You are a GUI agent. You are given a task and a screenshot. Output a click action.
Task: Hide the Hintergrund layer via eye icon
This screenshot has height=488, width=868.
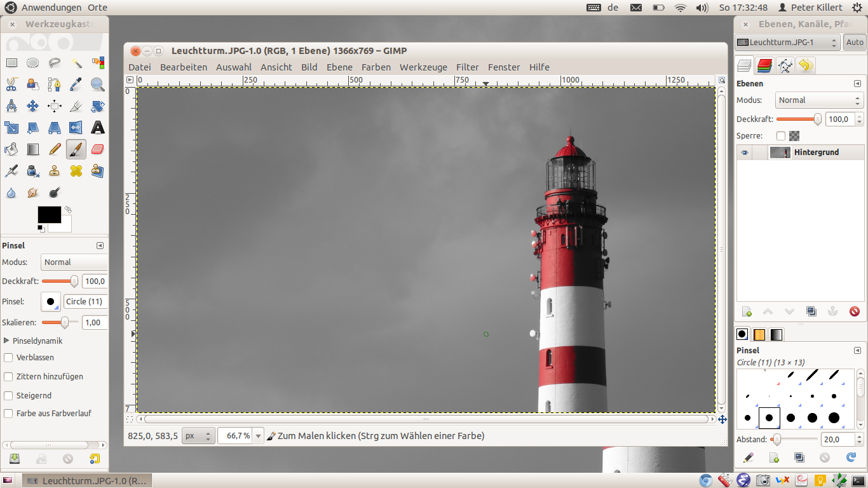click(744, 152)
